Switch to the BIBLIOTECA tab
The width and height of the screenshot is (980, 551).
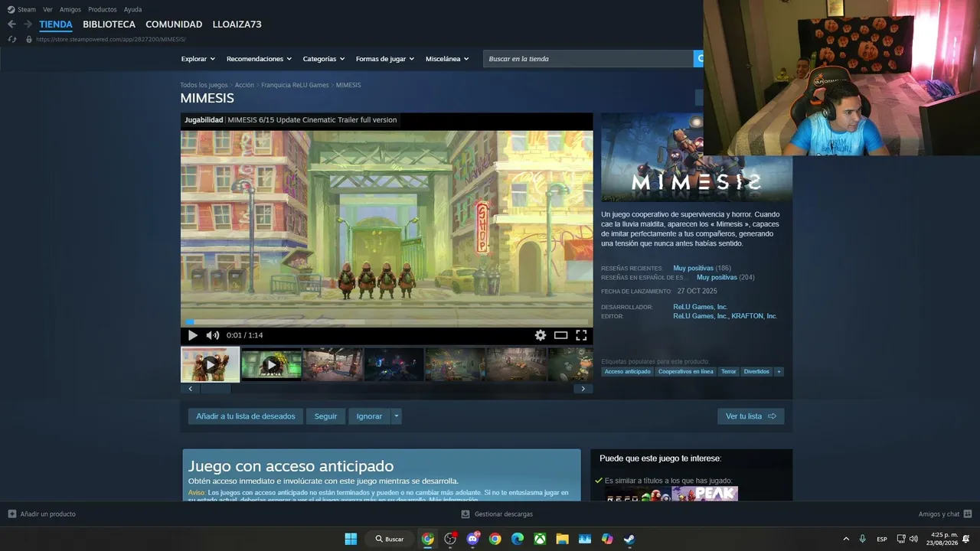[109, 24]
